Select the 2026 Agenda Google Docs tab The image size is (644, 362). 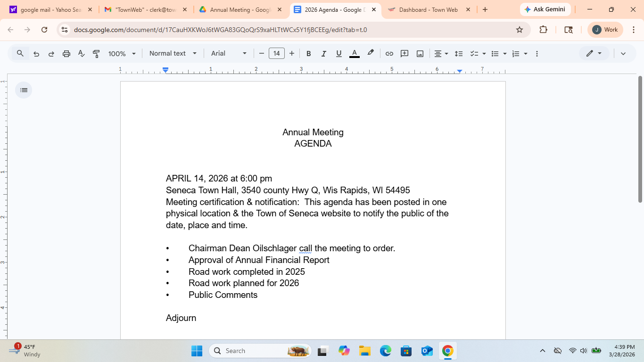[336, 9]
